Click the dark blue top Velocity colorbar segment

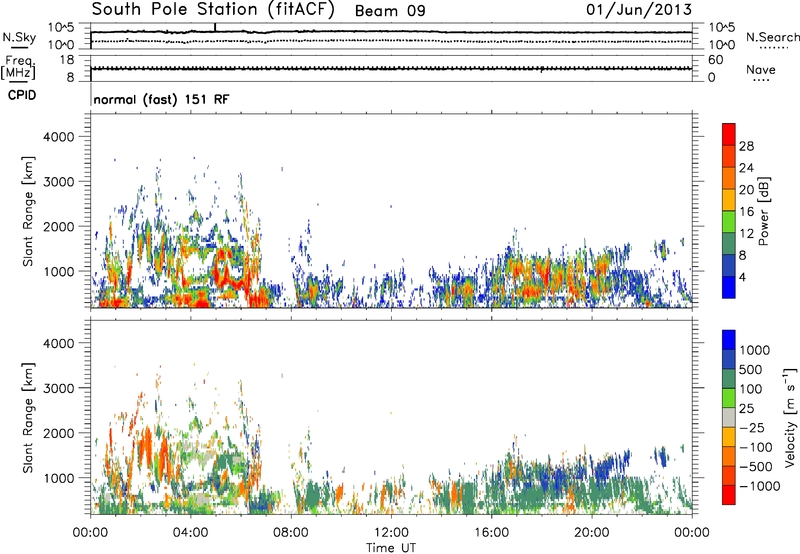(x=729, y=340)
